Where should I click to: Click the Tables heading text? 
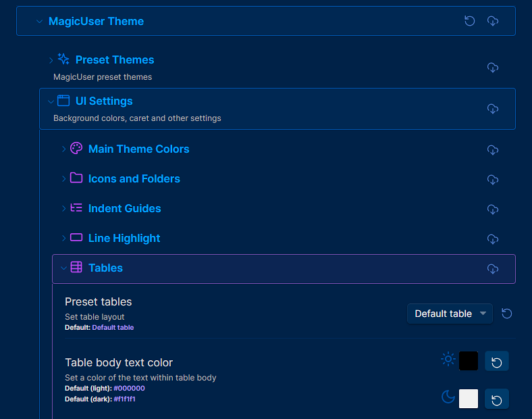pos(105,268)
